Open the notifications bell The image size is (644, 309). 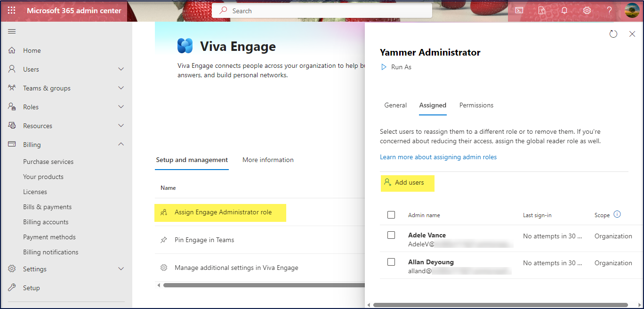(x=564, y=10)
